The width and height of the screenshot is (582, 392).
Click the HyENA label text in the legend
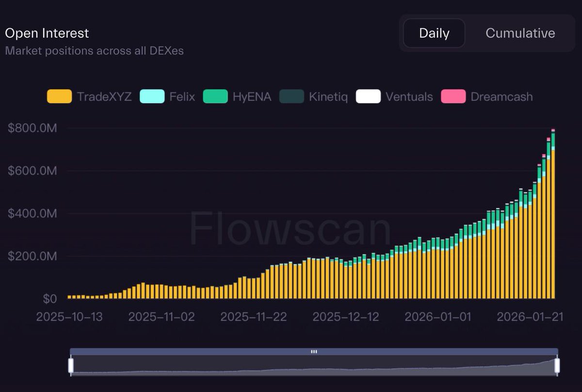click(253, 96)
